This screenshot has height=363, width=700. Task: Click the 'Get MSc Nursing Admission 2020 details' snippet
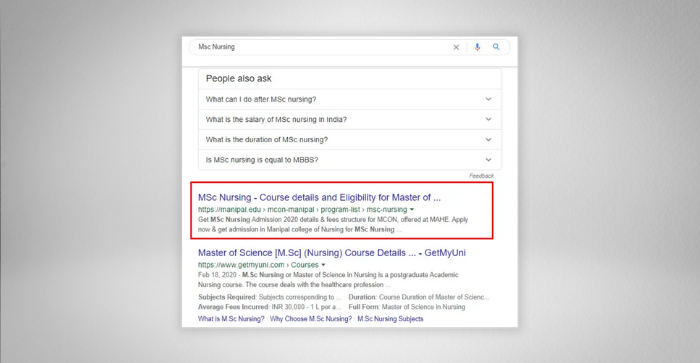pos(333,225)
